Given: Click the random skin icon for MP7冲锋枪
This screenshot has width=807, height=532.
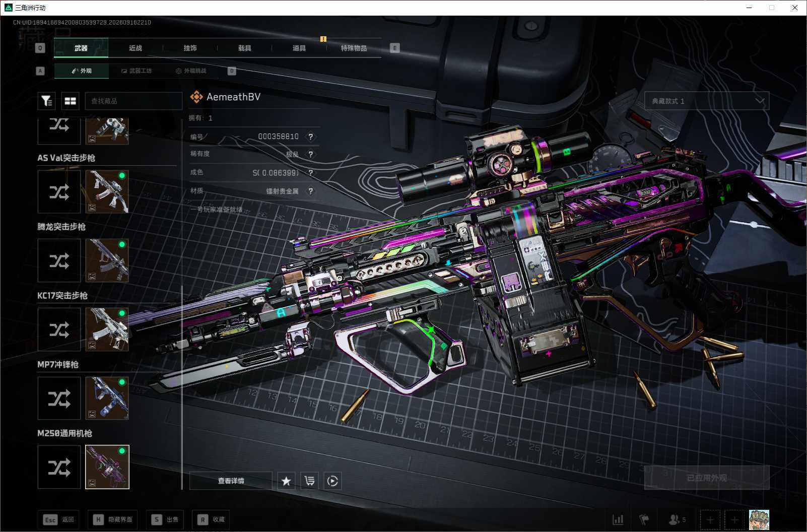Looking at the screenshot, I should [x=59, y=398].
